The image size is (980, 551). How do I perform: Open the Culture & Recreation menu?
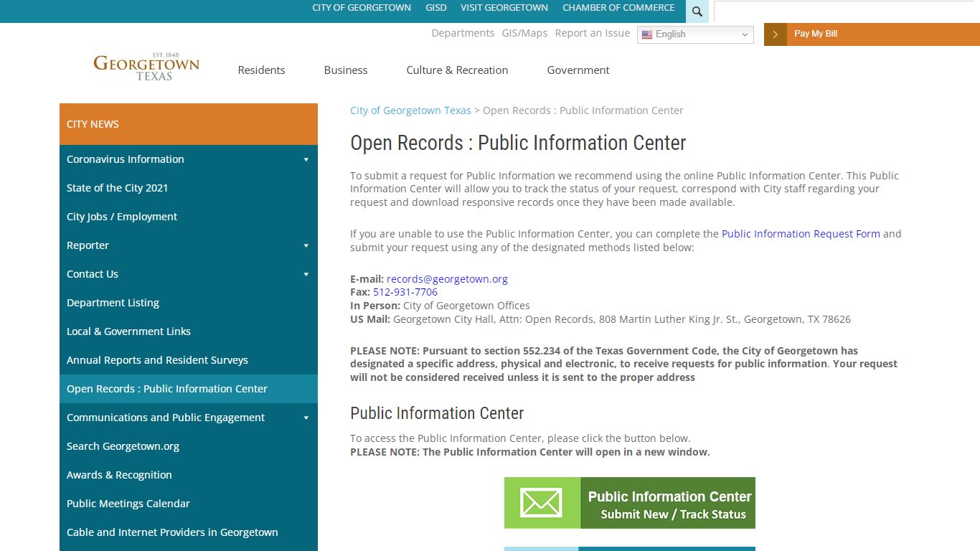click(457, 70)
